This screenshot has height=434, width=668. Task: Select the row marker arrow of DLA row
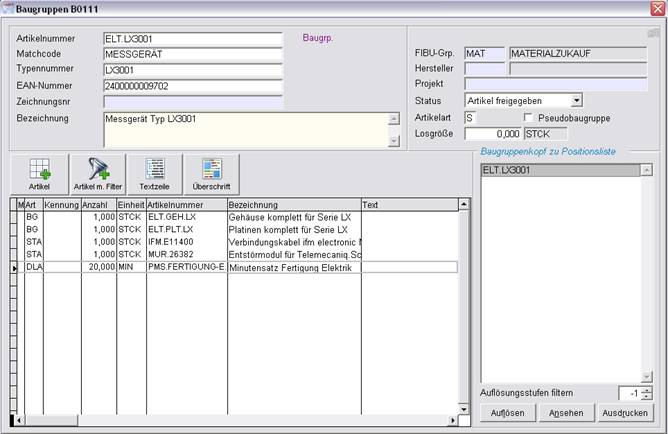click(15, 268)
